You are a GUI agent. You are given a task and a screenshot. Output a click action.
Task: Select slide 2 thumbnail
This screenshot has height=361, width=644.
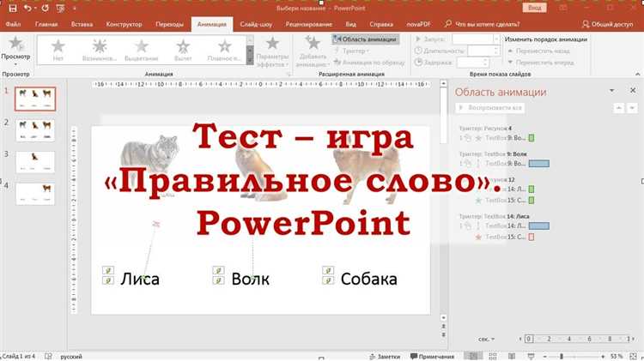click(x=35, y=130)
